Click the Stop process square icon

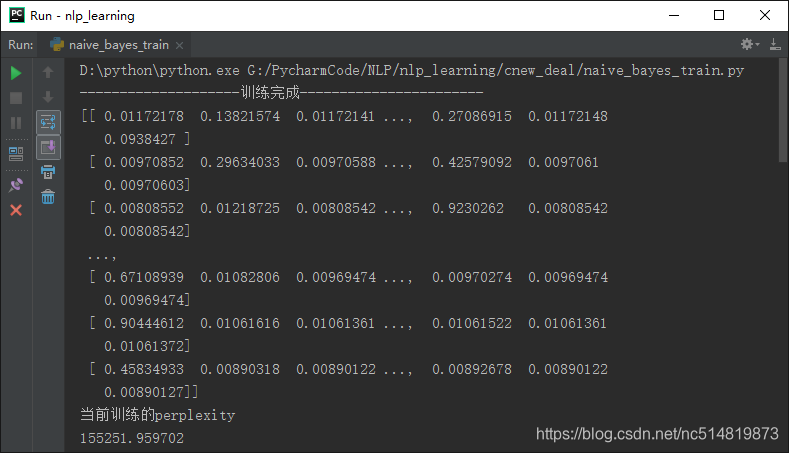click(16, 98)
